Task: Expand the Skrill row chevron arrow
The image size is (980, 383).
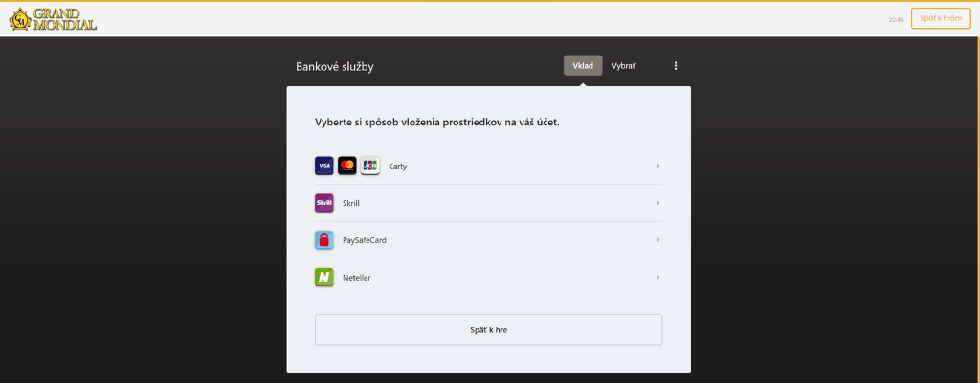Action: pos(658,203)
